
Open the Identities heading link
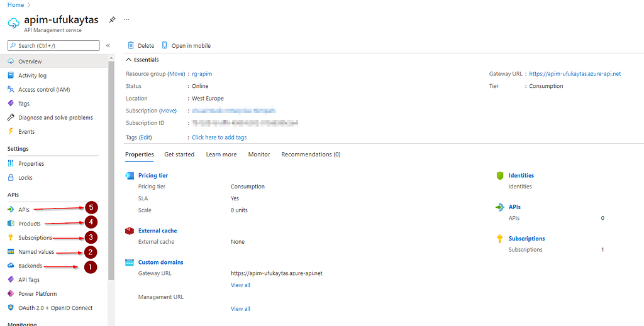[x=521, y=175]
